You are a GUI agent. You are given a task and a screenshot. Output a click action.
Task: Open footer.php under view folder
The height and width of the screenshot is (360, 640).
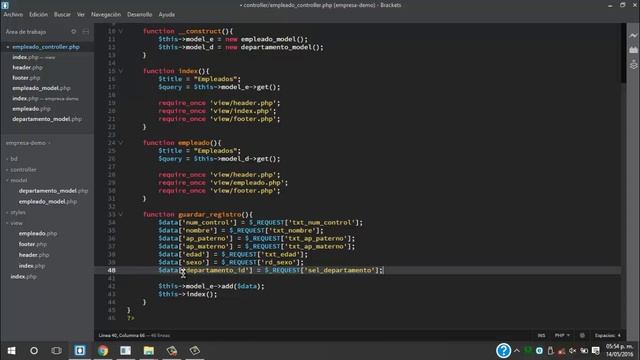coord(33,244)
